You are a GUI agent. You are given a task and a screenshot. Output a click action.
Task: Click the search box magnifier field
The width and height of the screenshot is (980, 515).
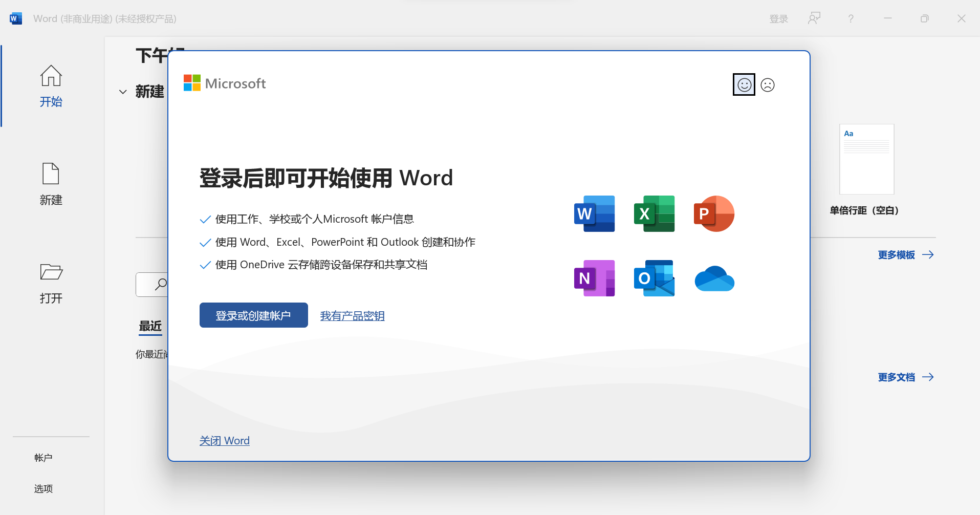click(152, 285)
